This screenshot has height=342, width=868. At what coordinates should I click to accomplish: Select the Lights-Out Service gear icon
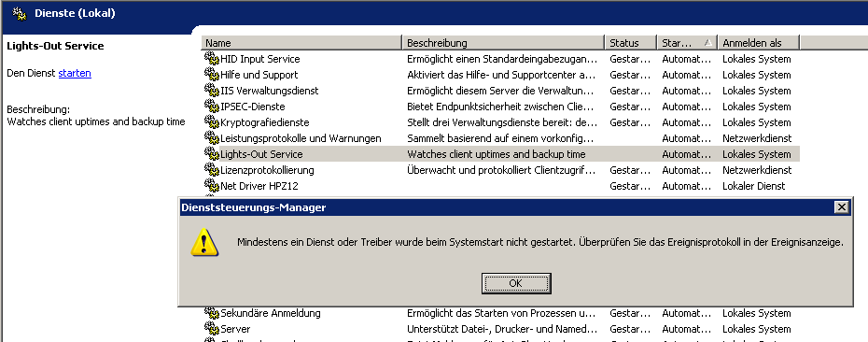point(212,153)
